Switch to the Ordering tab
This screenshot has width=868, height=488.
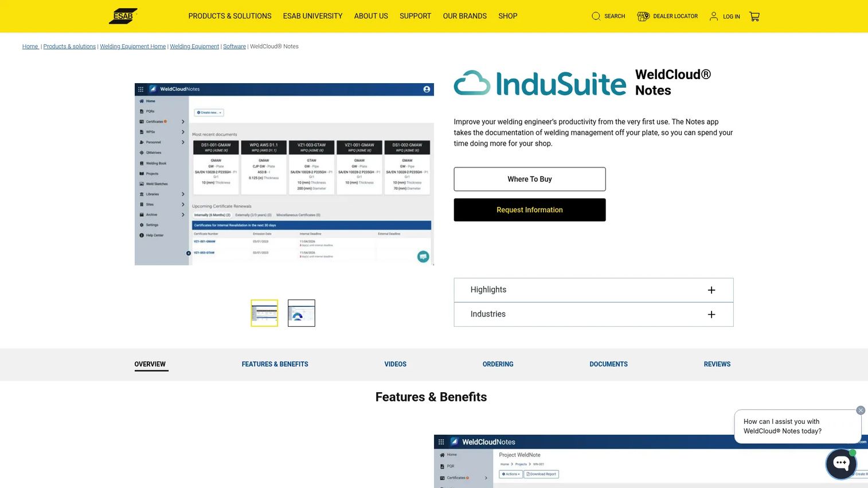click(498, 364)
